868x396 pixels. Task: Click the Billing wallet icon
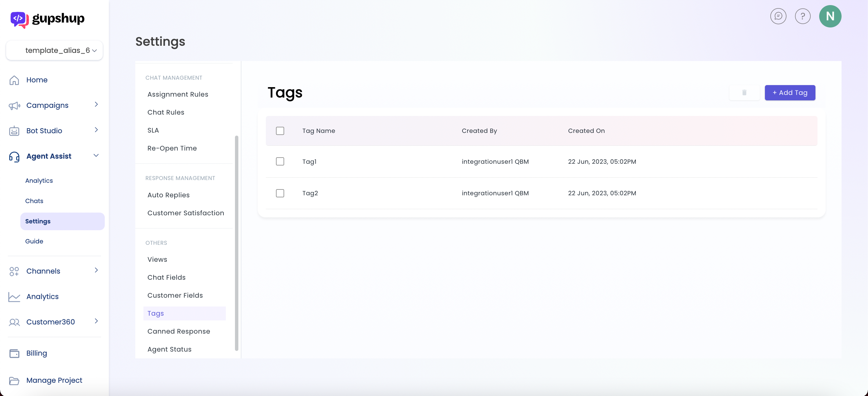(14, 353)
